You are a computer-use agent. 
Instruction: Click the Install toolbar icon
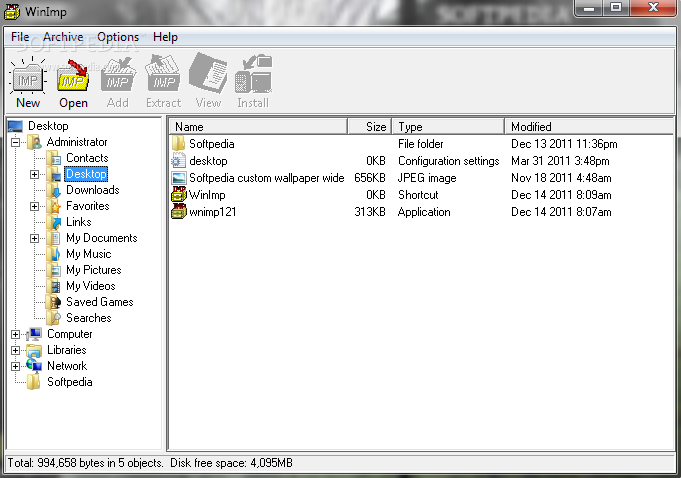pyautogui.click(x=253, y=74)
